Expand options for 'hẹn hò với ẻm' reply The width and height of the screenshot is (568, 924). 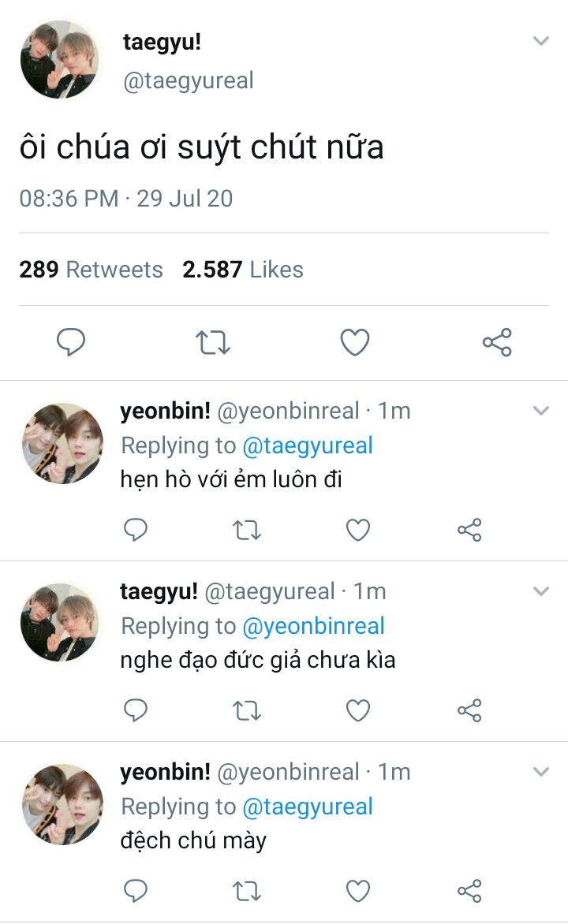click(x=540, y=411)
